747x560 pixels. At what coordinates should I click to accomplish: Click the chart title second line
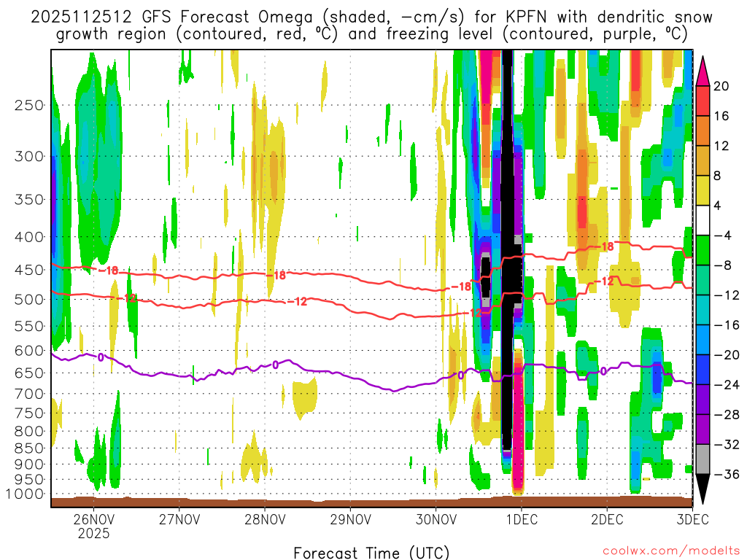[x=371, y=34]
